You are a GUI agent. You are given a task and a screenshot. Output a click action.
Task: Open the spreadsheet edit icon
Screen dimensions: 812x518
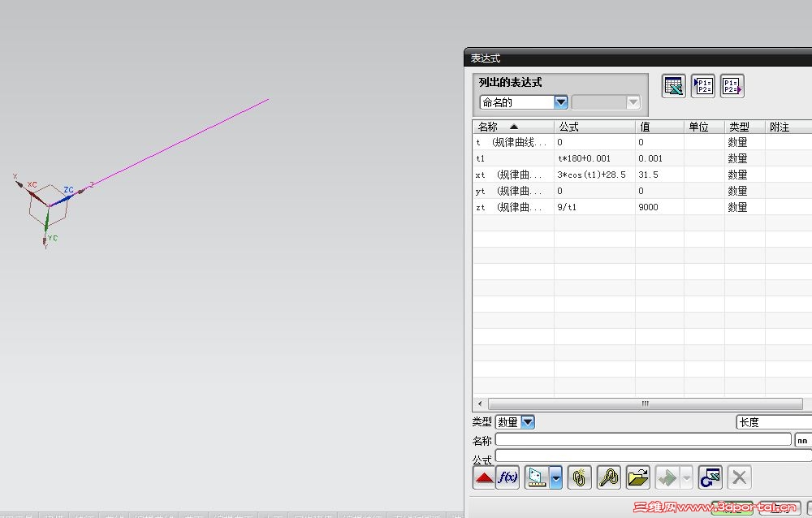point(674,86)
